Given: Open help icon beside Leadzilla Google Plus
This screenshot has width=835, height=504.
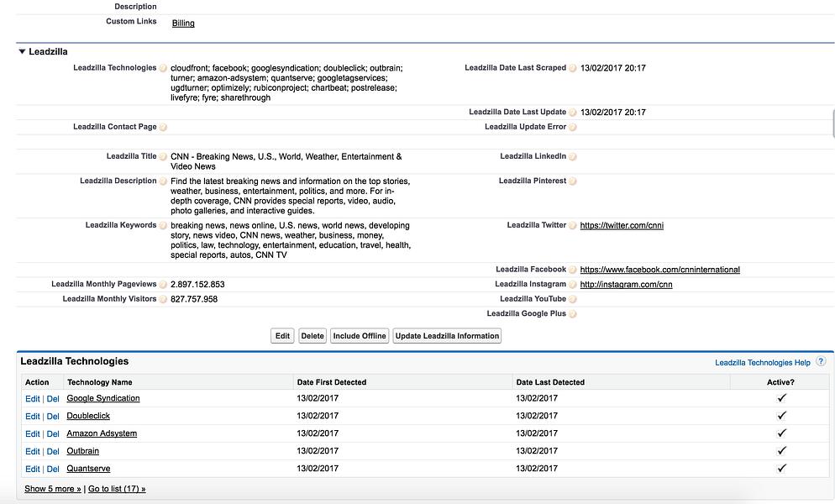Looking at the screenshot, I should click(x=572, y=314).
